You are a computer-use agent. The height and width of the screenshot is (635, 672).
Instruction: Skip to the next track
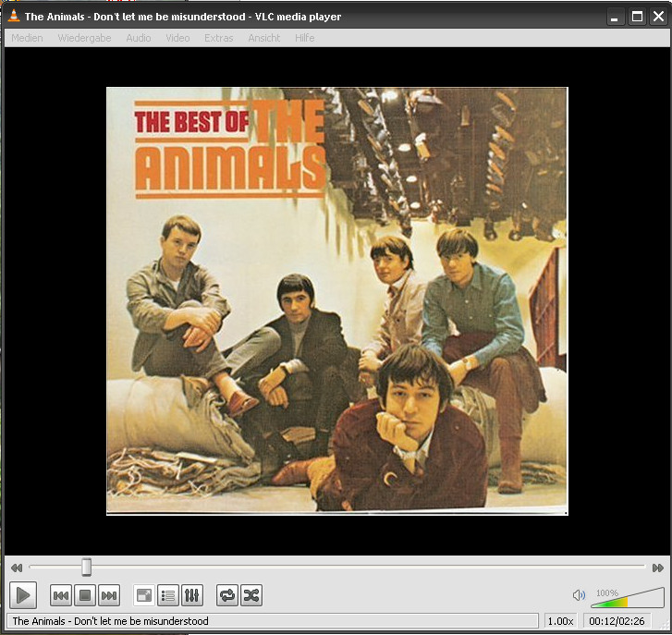[x=109, y=595]
